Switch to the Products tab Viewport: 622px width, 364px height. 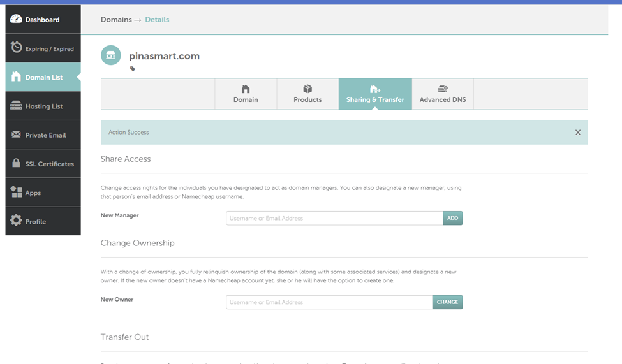click(307, 94)
